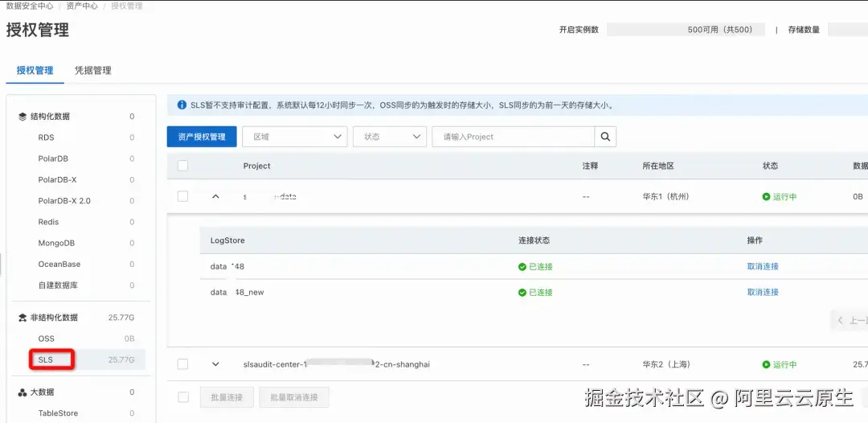Go to 数据安全中心 breadcrumb
This screenshot has height=423, width=868.
30,6
